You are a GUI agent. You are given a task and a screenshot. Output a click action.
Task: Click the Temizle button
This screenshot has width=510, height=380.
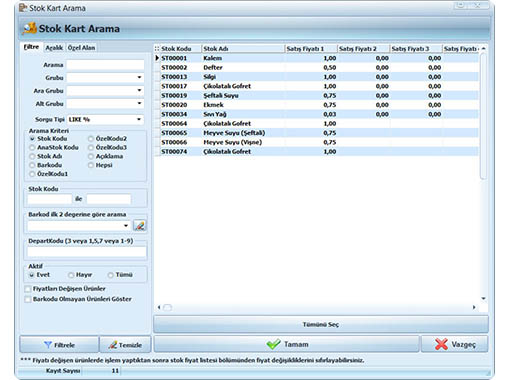(x=125, y=345)
